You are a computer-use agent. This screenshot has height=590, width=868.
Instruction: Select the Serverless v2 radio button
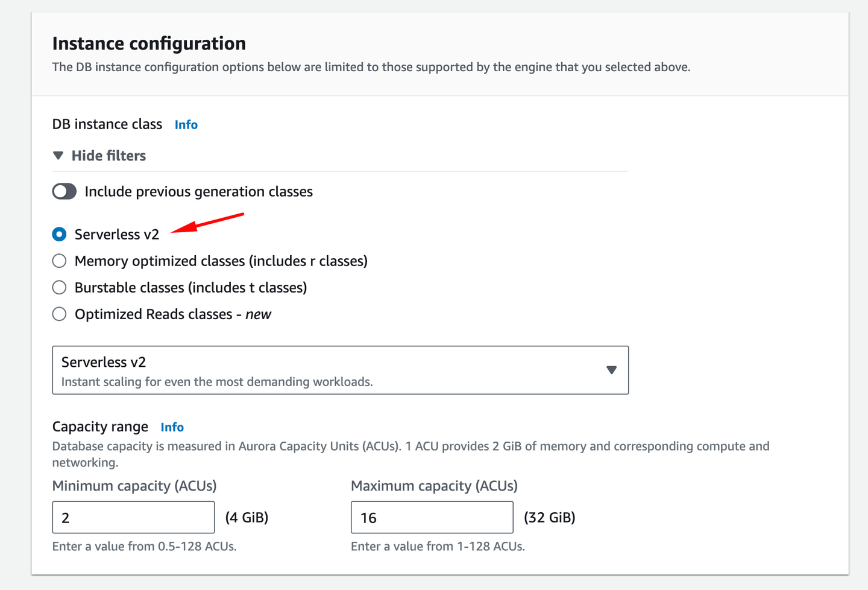pos(59,234)
